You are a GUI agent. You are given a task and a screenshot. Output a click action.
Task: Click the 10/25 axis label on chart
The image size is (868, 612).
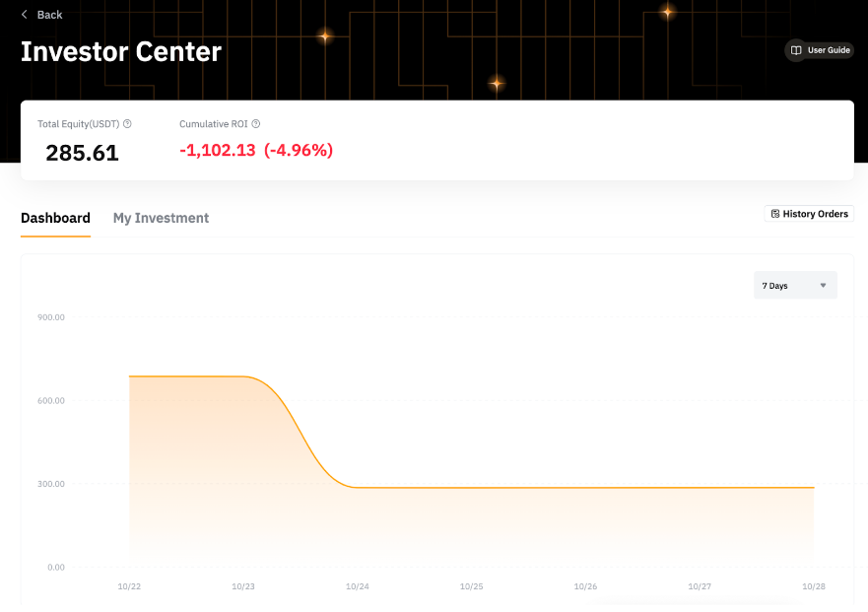[x=471, y=585]
